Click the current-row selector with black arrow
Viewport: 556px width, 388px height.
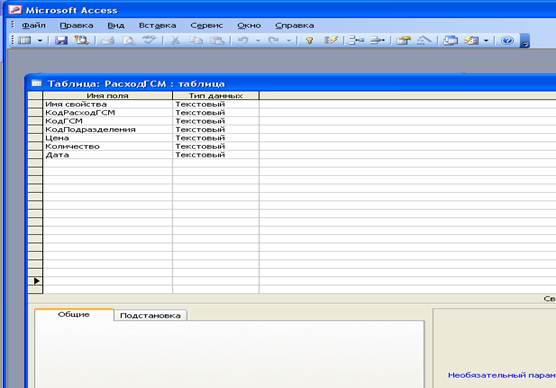(x=35, y=281)
